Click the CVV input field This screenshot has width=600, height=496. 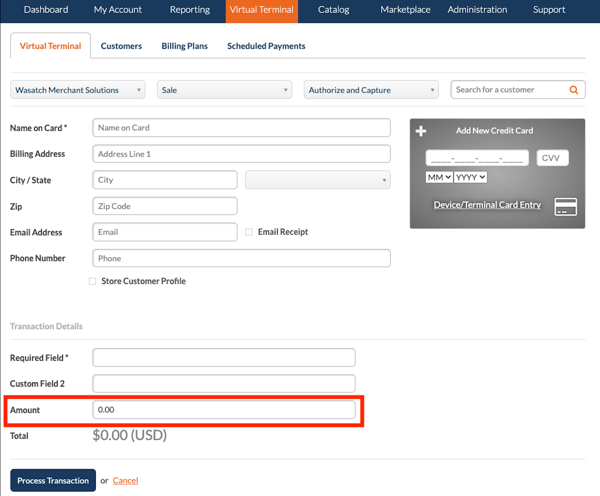552,158
